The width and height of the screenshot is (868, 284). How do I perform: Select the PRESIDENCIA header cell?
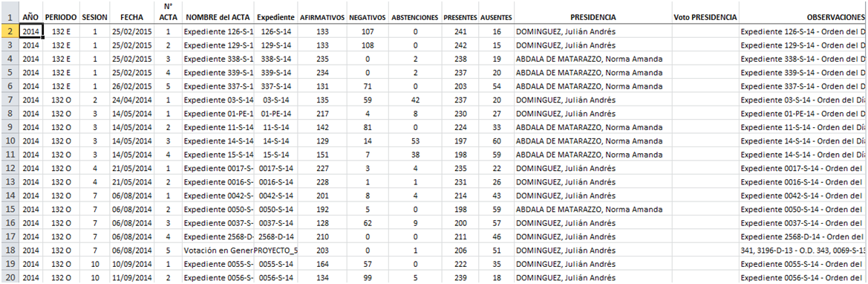pos(593,17)
